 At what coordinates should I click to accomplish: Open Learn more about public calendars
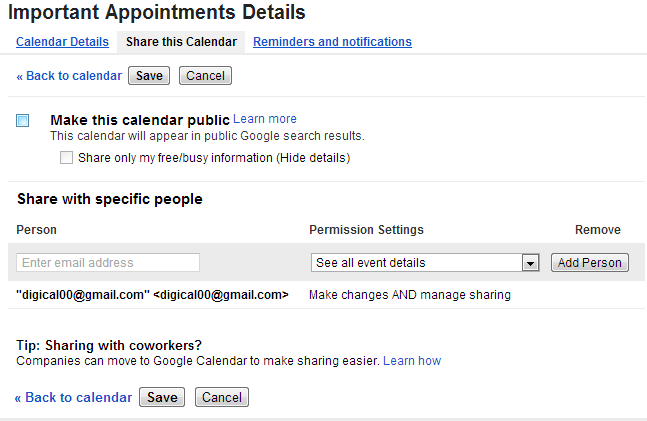click(x=265, y=119)
